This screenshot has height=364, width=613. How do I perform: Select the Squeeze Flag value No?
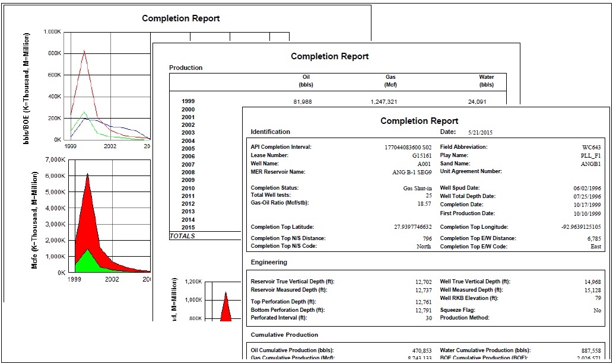pos(598,311)
